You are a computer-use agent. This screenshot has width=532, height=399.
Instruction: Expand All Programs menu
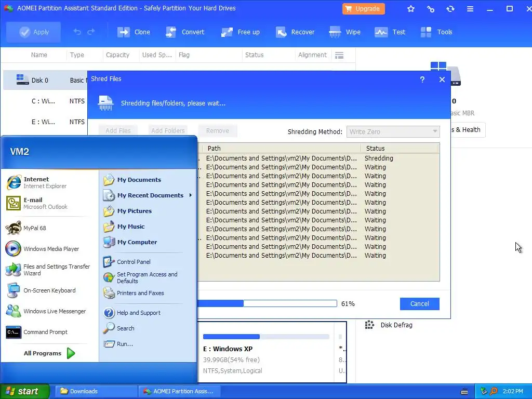pos(49,353)
